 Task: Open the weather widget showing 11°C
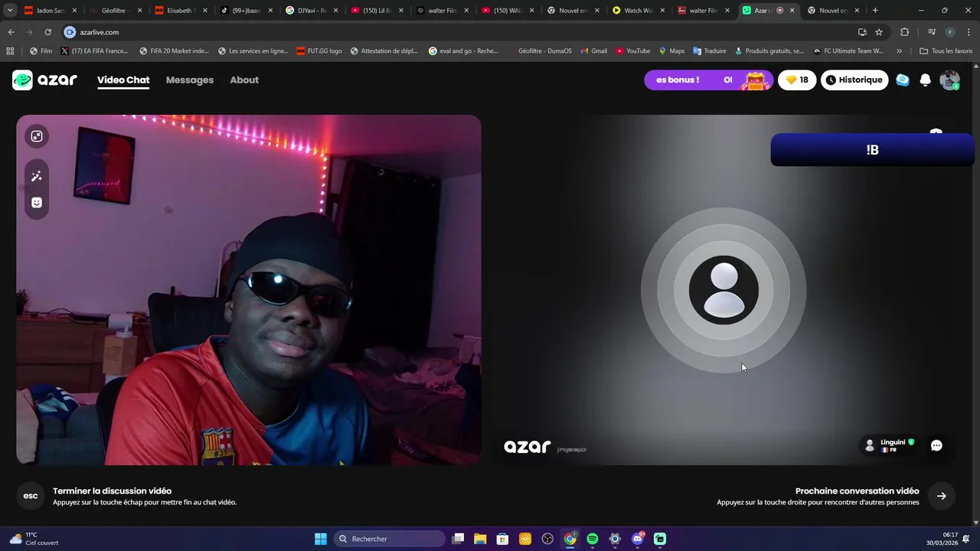pyautogui.click(x=34, y=539)
